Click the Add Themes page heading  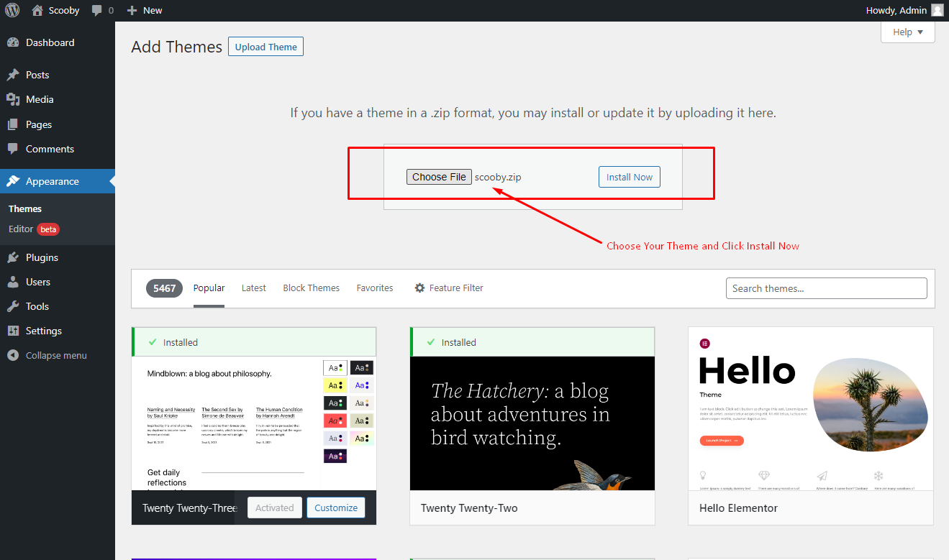point(177,47)
